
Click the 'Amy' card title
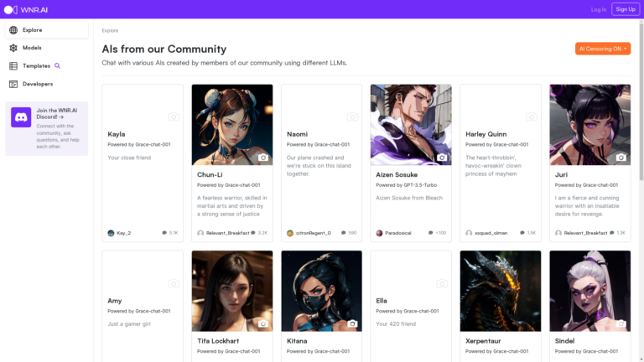pos(115,301)
